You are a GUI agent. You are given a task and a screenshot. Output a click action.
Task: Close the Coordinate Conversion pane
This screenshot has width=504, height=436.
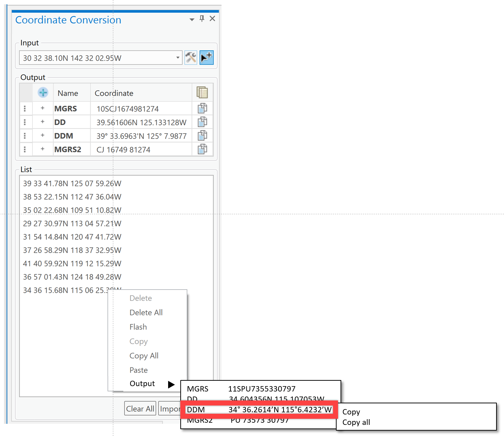(x=212, y=19)
